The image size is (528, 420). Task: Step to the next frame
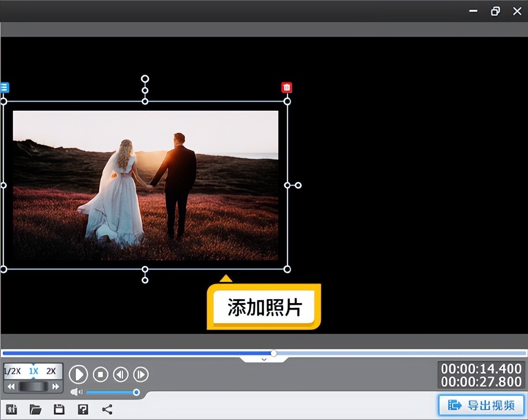pyautogui.click(x=141, y=374)
